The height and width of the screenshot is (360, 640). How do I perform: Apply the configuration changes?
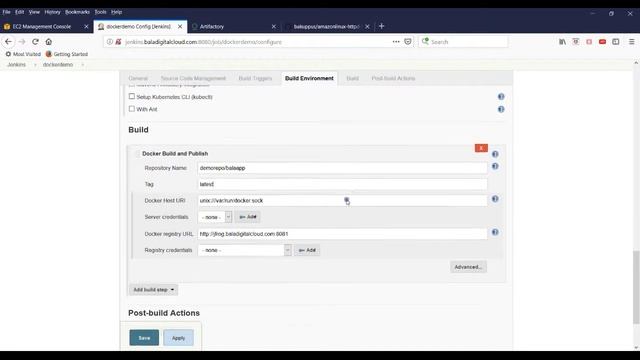(x=178, y=338)
